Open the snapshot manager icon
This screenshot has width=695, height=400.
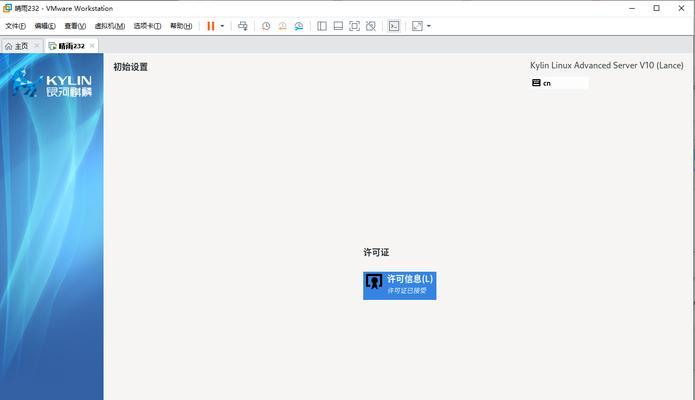pos(299,26)
